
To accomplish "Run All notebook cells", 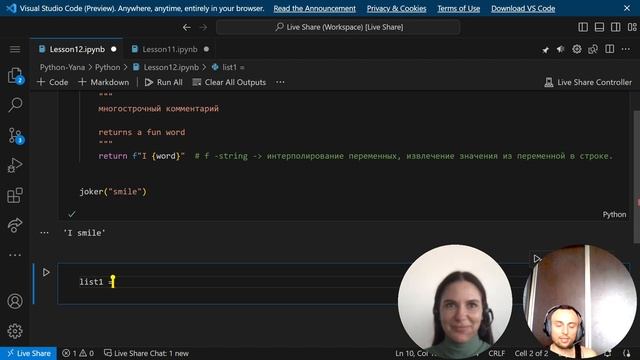I will (x=164, y=82).
